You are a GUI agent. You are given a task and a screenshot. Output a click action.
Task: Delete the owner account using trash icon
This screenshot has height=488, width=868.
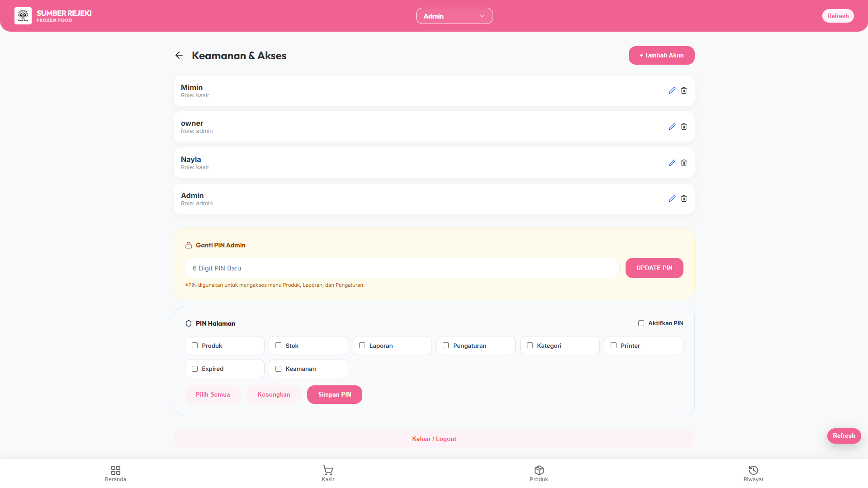click(x=684, y=127)
